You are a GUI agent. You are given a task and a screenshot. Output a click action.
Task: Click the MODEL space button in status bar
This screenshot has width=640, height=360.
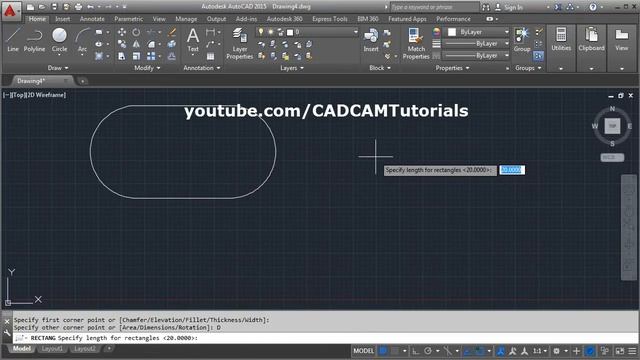pyautogui.click(x=363, y=351)
